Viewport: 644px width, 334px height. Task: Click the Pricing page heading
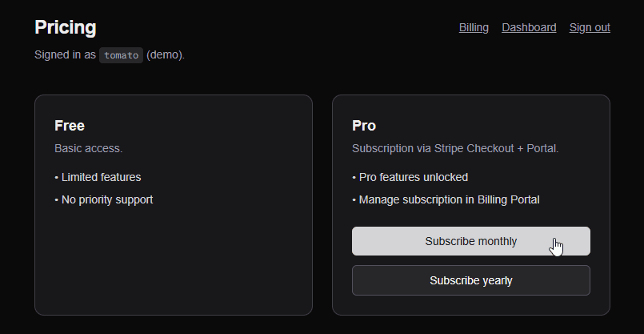pos(66,27)
